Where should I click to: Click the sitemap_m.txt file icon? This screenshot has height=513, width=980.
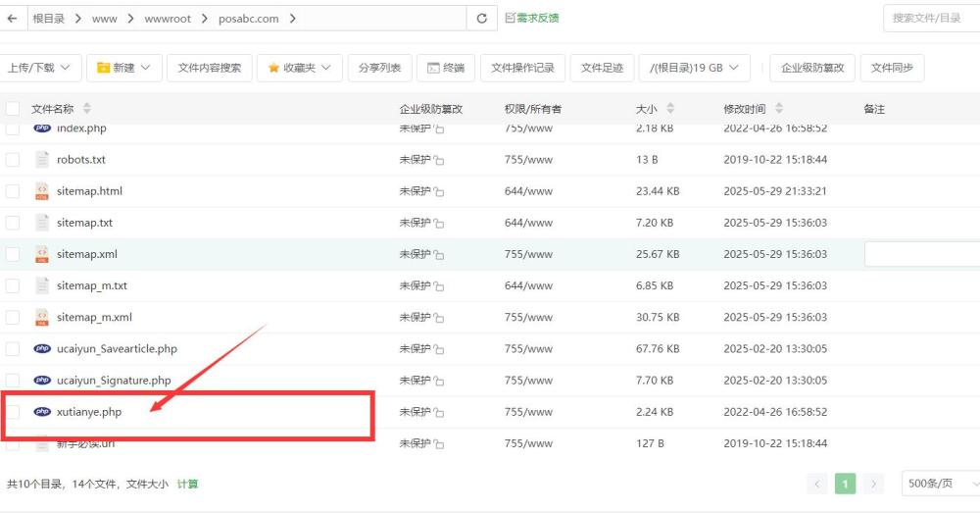(x=42, y=285)
